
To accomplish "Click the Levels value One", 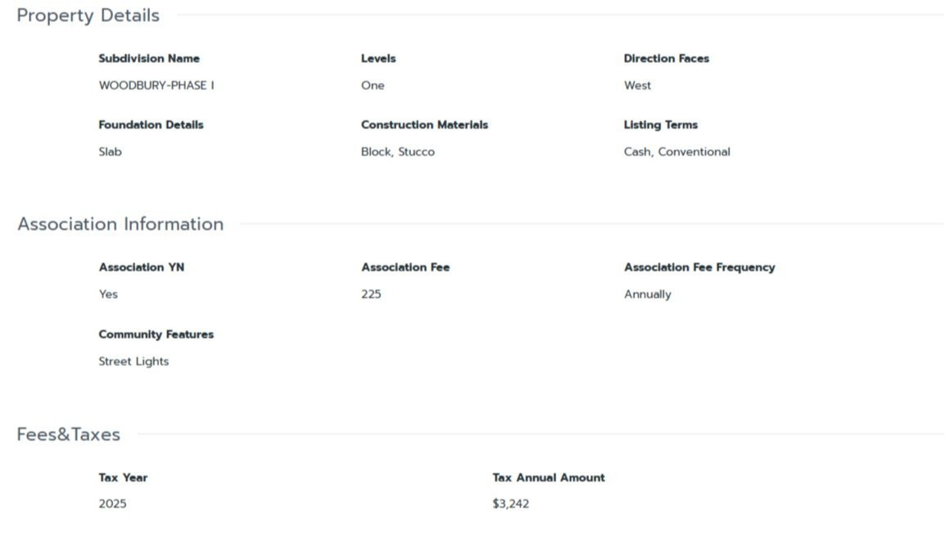I will pyautogui.click(x=373, y=86).
